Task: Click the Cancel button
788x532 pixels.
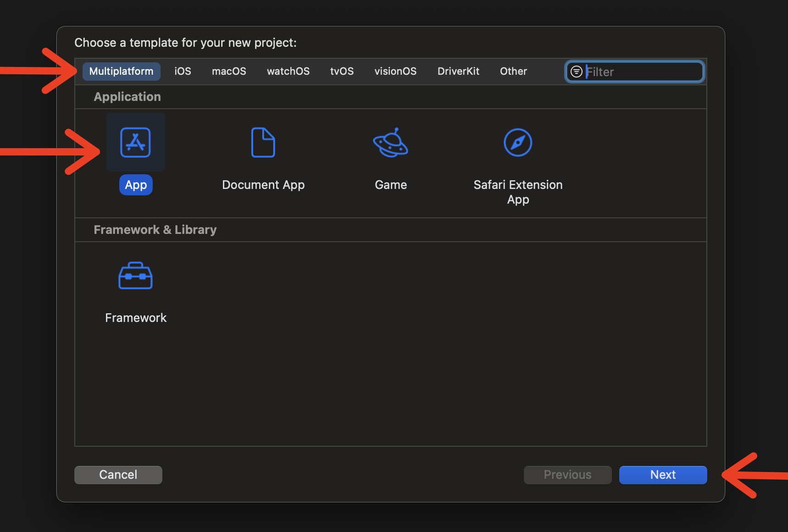Action: pyautogui.click(x=118, y=475)
